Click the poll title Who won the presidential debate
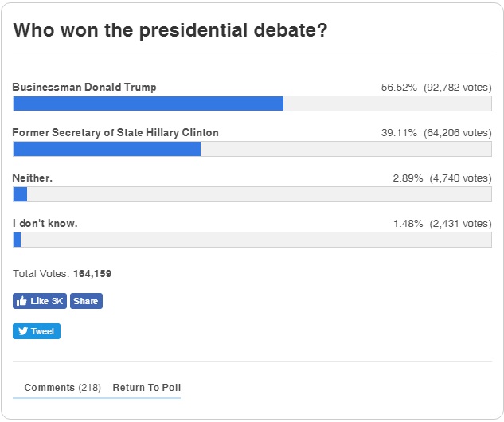504x422 pixels. click(x=170, y=30)
